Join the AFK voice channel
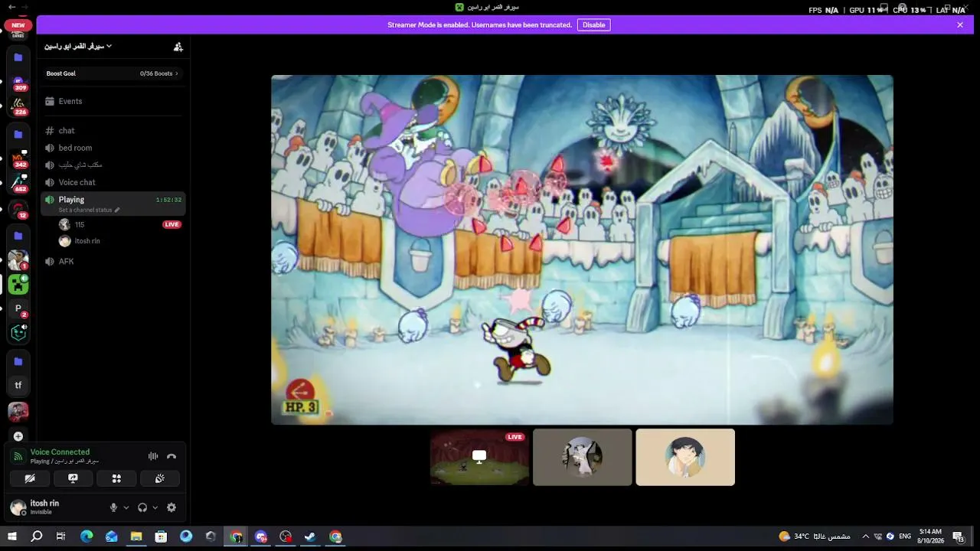The image size is (980, 551). click(x=113, y=262)
